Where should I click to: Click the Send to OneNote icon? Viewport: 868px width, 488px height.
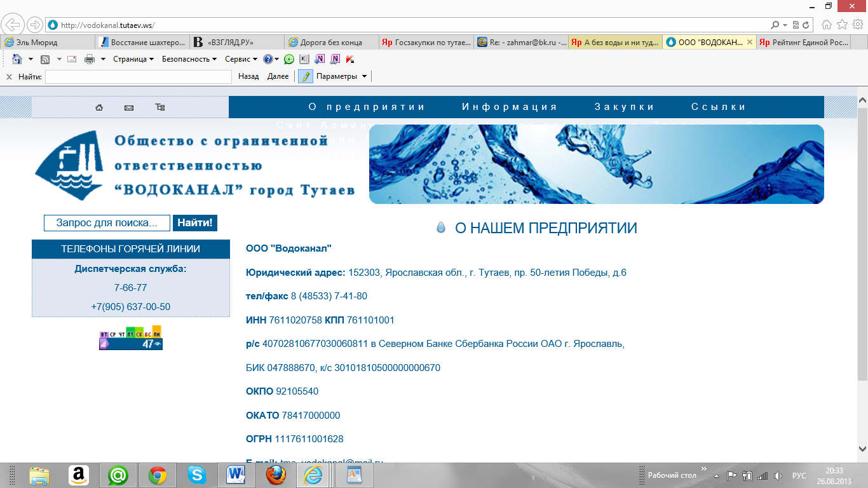coord(320,59)
